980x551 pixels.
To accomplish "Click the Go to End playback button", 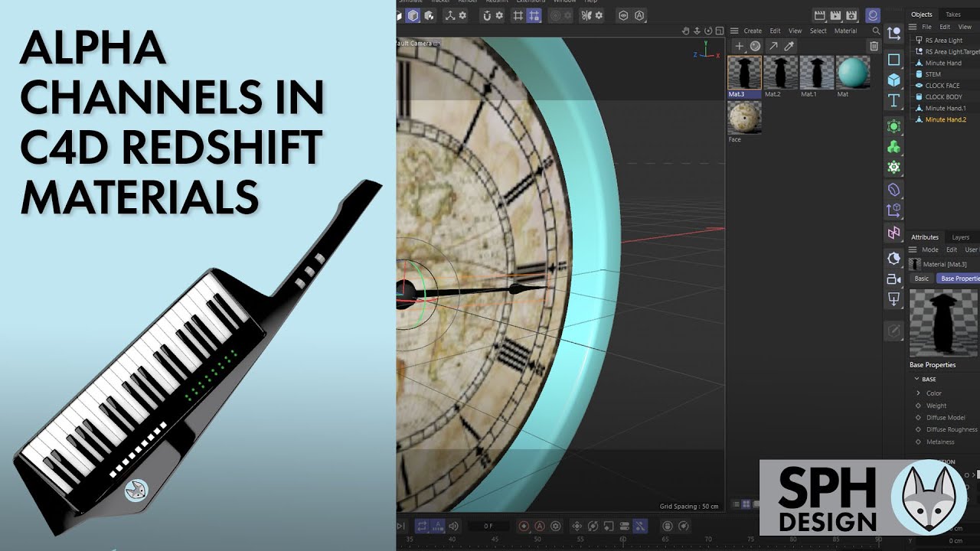I will (400, 527).
